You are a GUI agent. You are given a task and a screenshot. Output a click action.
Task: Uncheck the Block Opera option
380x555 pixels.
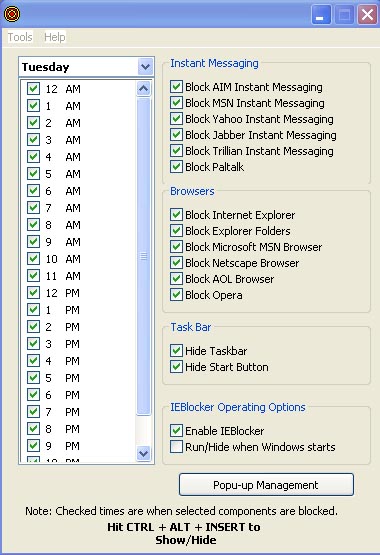click(176, 294)
